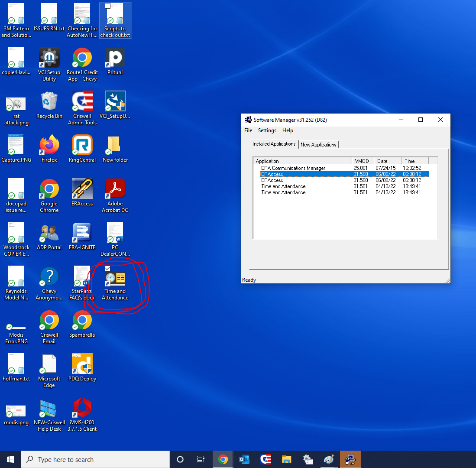The height and width of the screenshot is (468, 476).
Task: Open NEW-Criswell Help Desk shortcut
Action: tap(49, 414)
